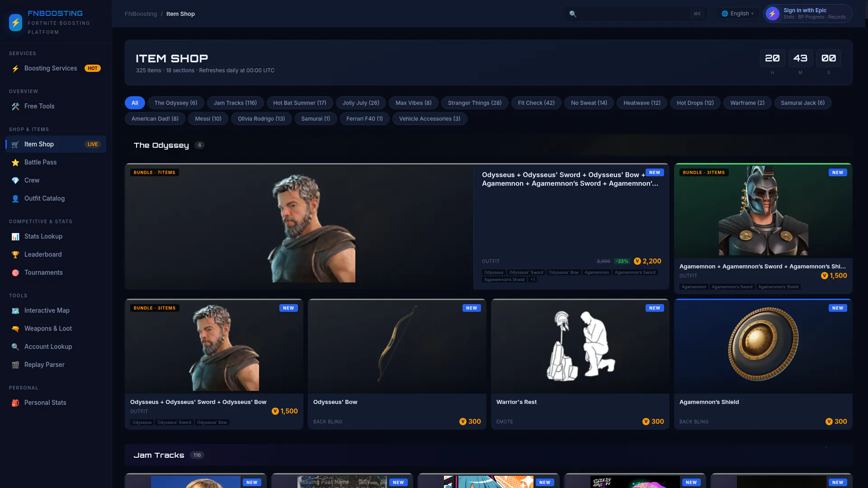Screen dimensions: 868x488
Task: Click the globe icon beside English
Action: click(725, 14)
